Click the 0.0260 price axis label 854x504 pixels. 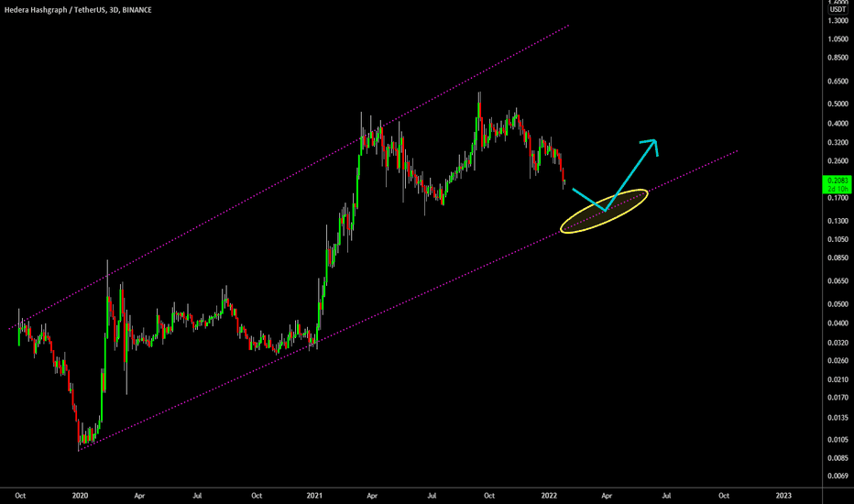(838, 361)
